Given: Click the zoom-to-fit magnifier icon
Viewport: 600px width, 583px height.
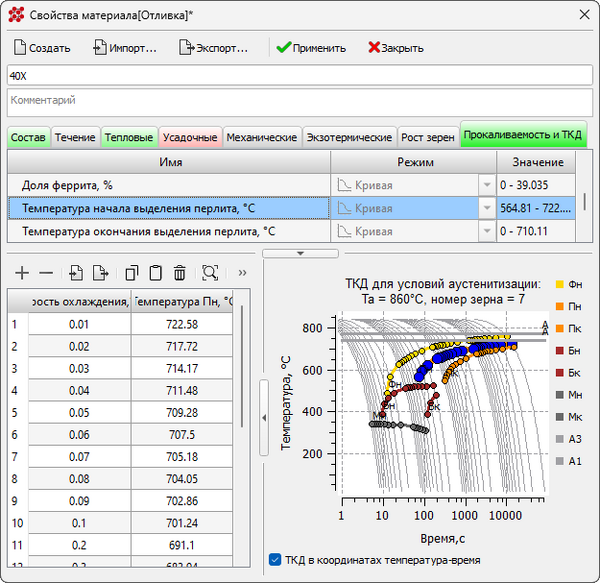Looking at the screenshot, I should 210,273.
